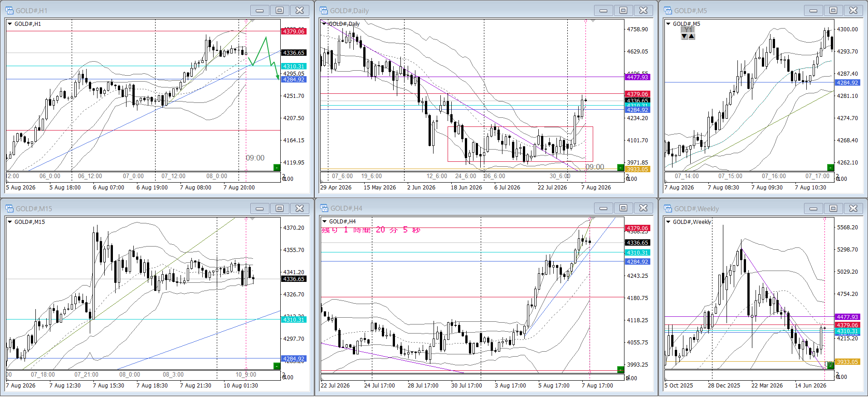868x397 pixels.
Task: Click the 7 Aug 09:30 time in M5 chart
Action: 767,187
